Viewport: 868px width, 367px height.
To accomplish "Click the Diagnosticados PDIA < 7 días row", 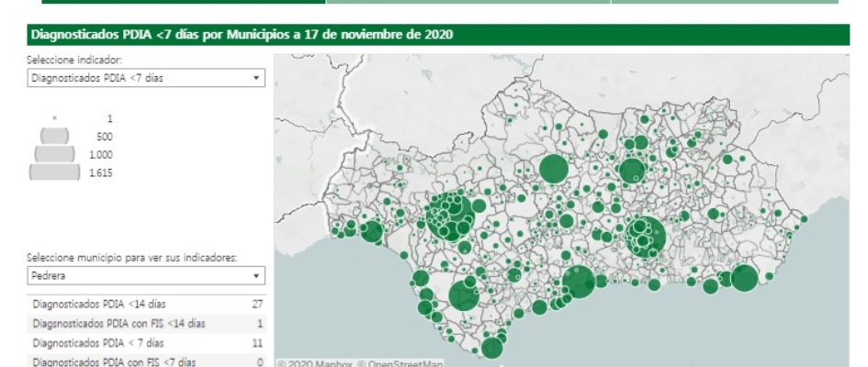I will click(145, 342).
